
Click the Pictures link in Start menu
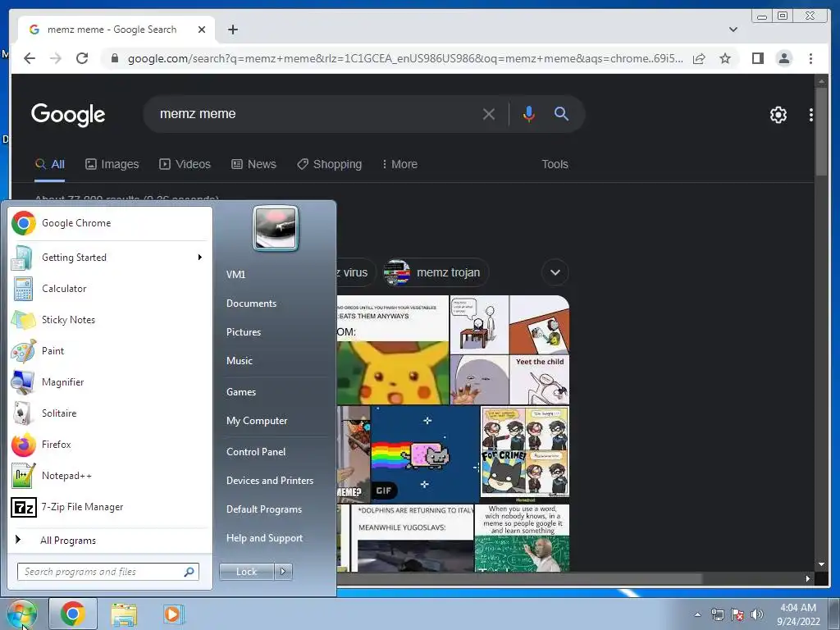(243, 332)
